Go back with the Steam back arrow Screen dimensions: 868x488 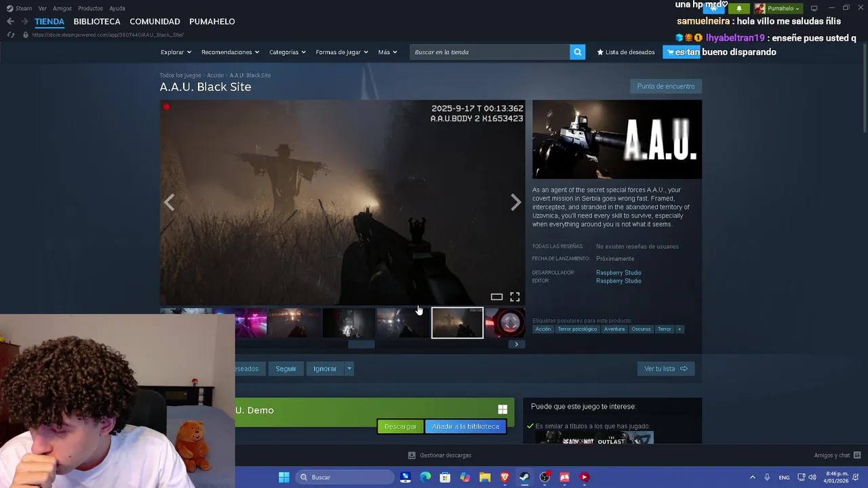click(x=10, y=22)
